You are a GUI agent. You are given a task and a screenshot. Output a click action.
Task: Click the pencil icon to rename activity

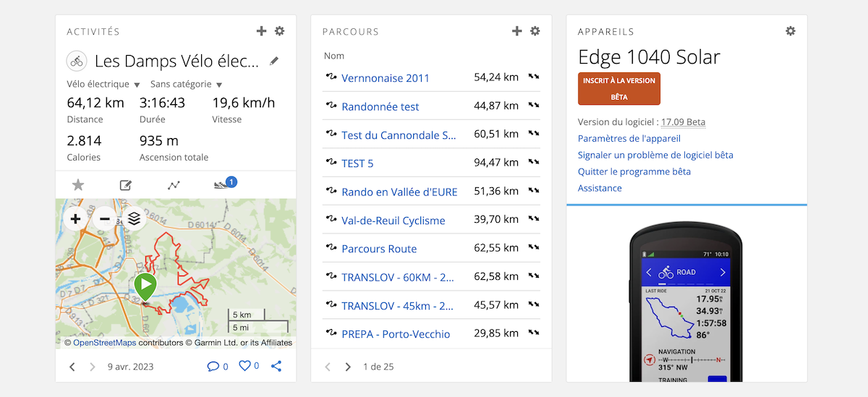point(274,61)
